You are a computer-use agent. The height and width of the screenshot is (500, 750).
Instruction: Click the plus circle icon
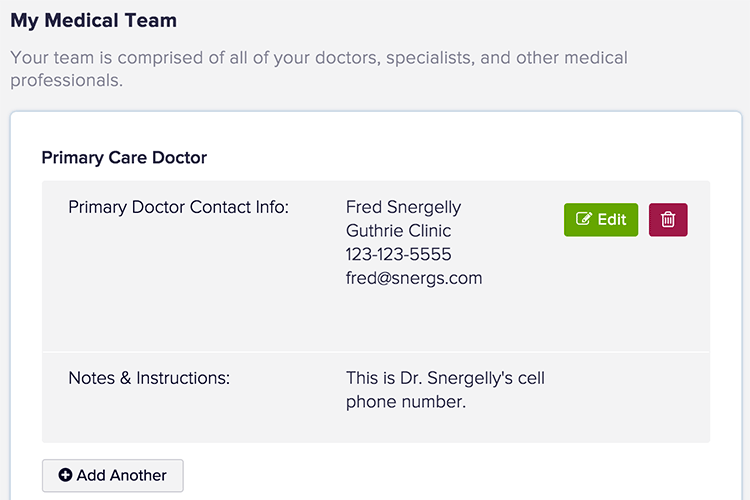point(66,475)
